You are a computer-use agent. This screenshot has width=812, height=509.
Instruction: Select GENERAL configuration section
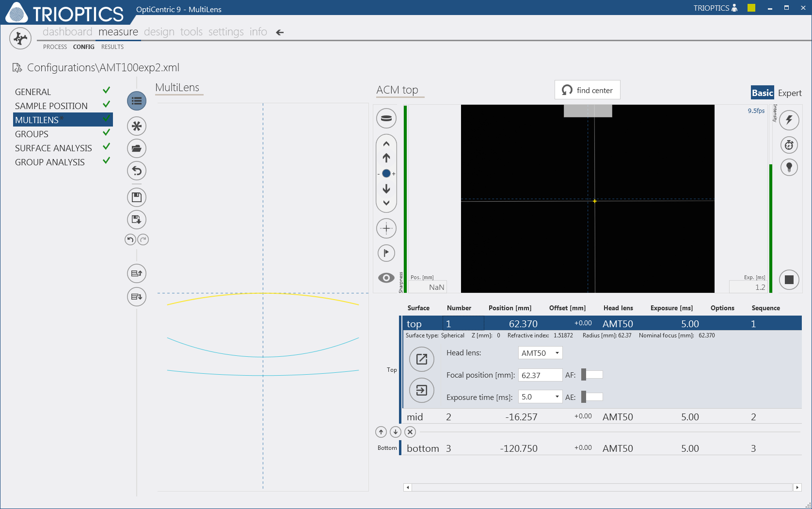tap(63, 92)
